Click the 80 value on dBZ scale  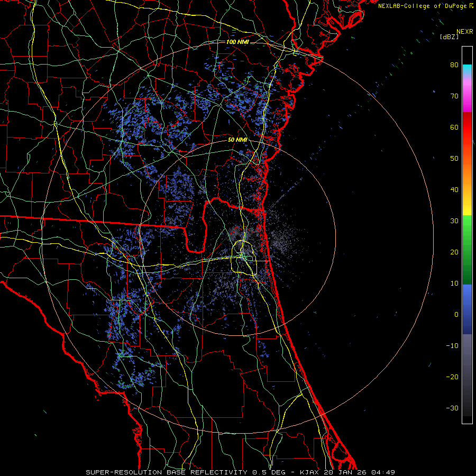(454, 65)
